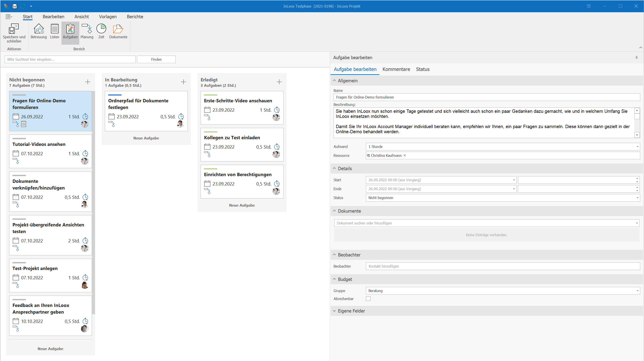Collapse the ribbon with the chevron
644x361 pixels.
640,47
